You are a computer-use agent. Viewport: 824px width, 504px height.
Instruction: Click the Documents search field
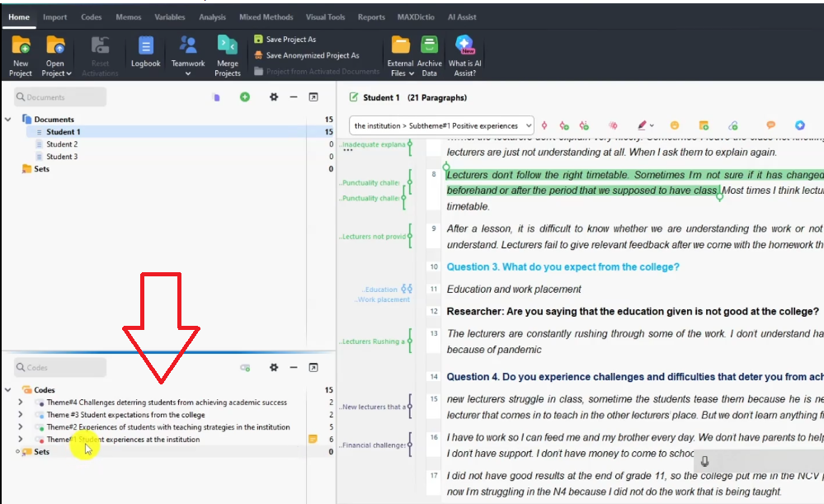[x=60, y=97]
